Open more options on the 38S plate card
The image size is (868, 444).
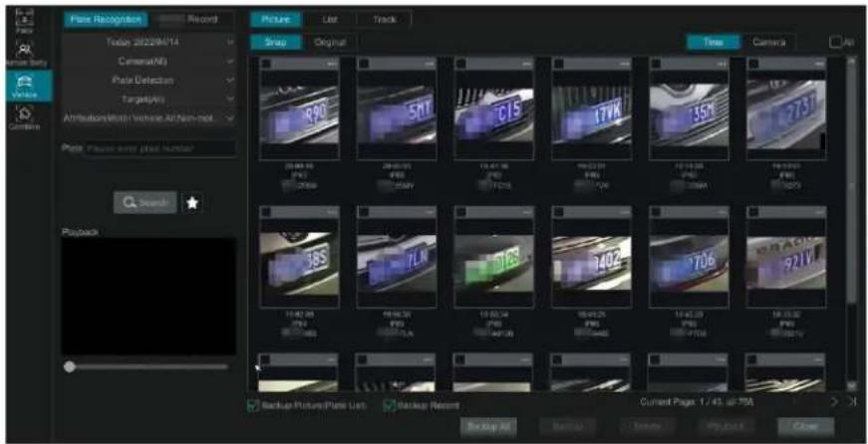pyautogui.click(x=332, y=212)
